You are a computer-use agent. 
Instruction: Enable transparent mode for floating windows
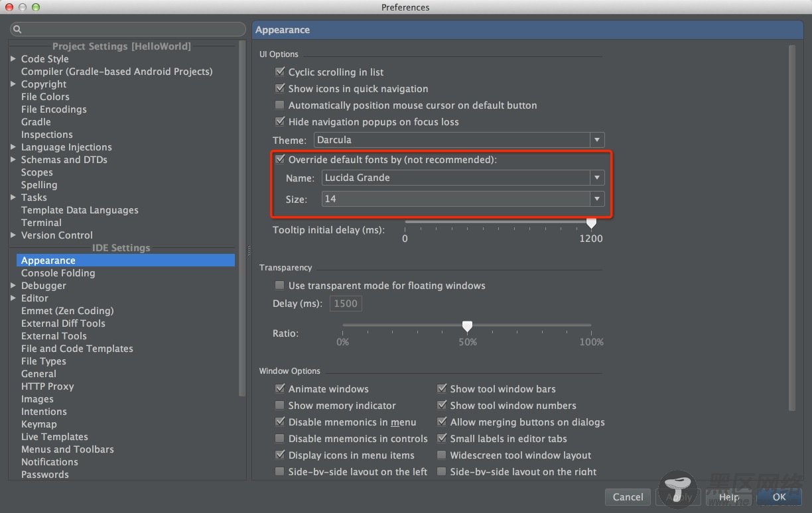[x=279, y=285]
